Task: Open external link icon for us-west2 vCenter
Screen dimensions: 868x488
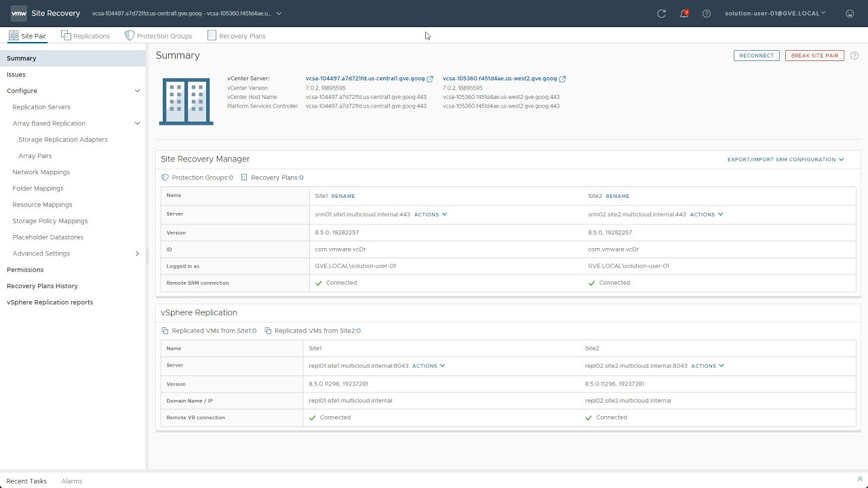Action: [x=563, y=79]
